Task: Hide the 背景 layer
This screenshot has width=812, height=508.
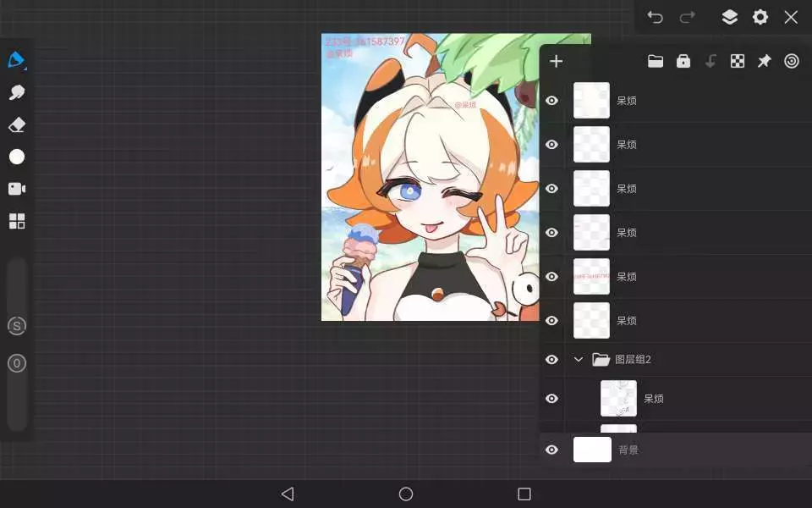Action: click(552, 450)
